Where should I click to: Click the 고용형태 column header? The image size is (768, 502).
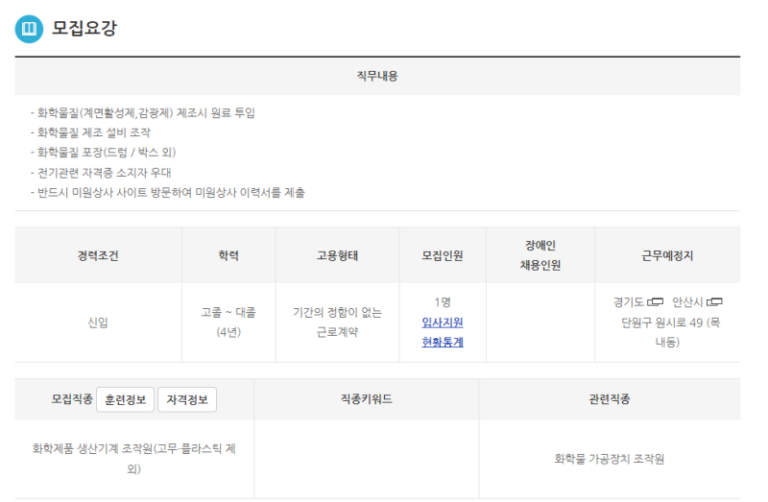(x=337, y=255)
